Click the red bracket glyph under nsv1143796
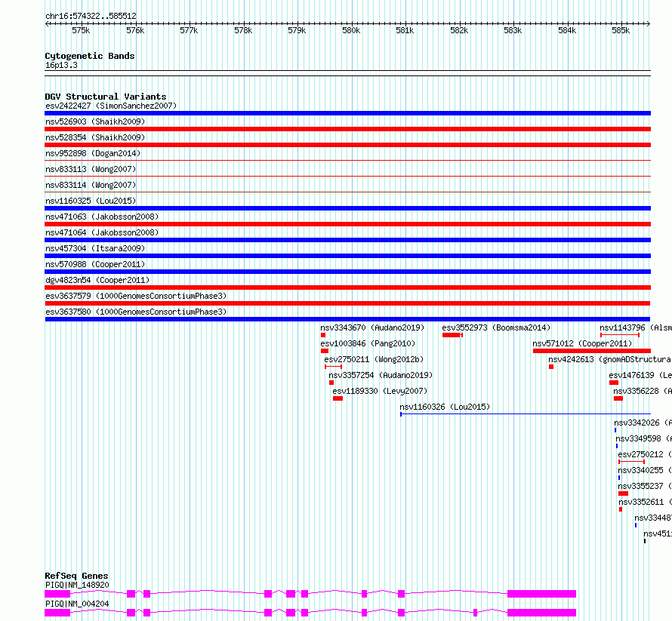The width and height of the screenshot is (672, 621). pos(620,335)
